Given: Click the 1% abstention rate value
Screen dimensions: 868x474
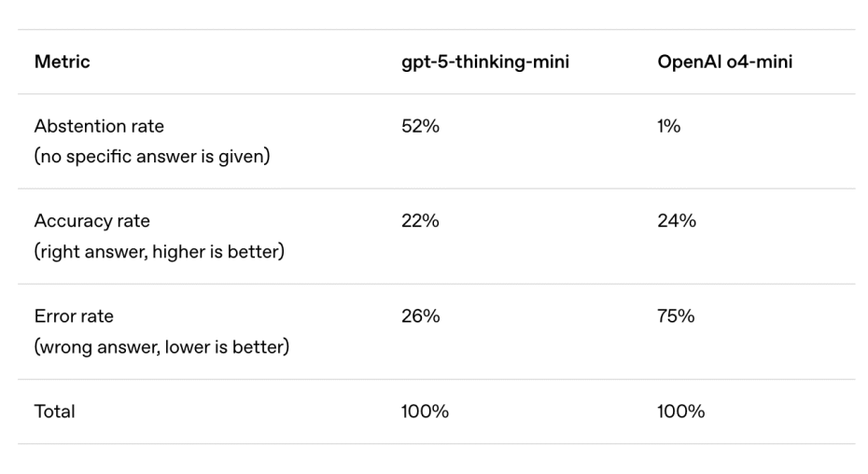Looking at the screenshot, I should click(x=668, y=126).
